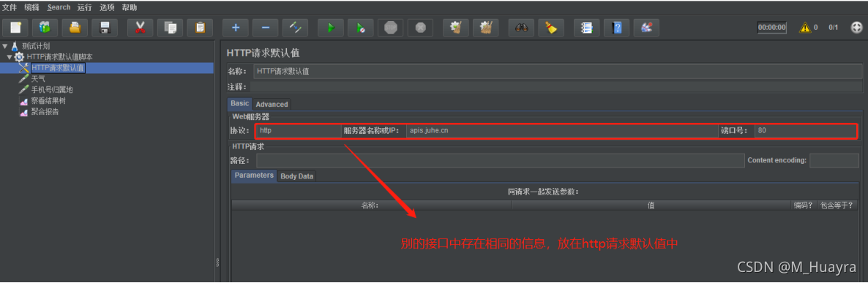Reset the search with the brush icon

tap(551, 28)
